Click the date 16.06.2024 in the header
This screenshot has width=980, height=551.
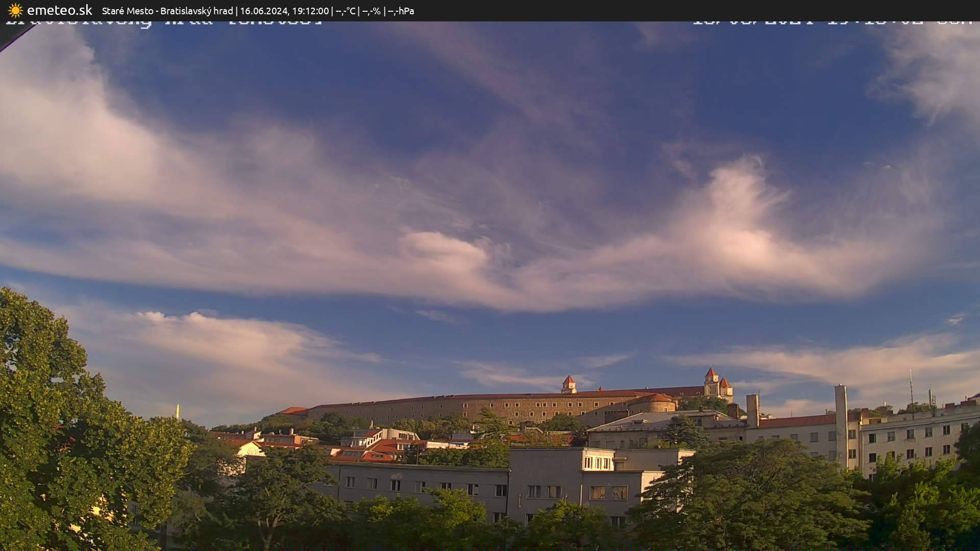click(265, 10)
